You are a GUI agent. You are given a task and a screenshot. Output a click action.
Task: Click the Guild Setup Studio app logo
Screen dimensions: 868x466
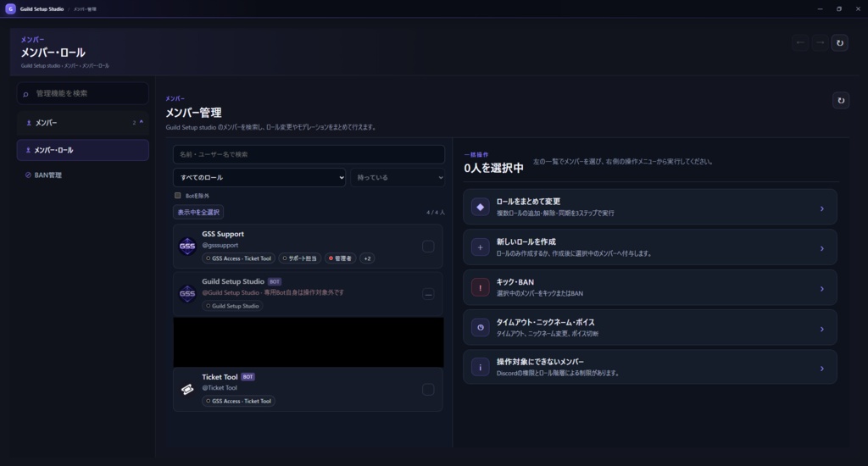coord(10,8)
